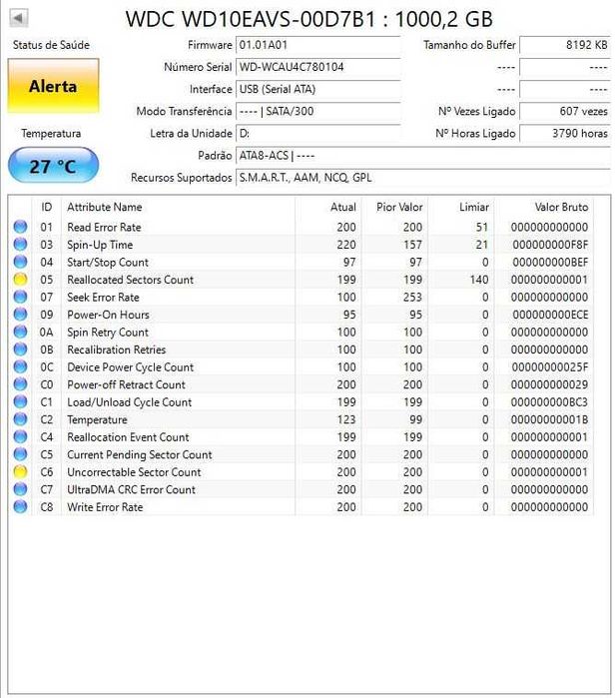Click the status circle for Current Pending Sector Count
The width and height of the screenshot is (616, 698).
point(20,454)
